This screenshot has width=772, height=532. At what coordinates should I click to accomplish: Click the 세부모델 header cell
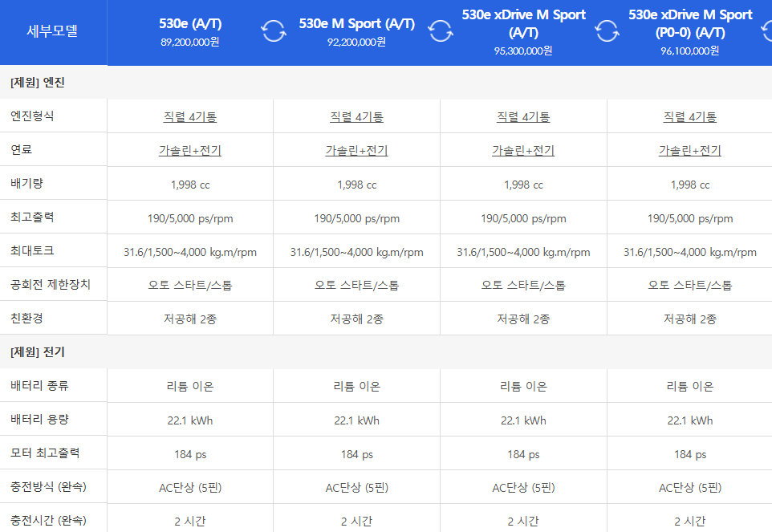pyautogui.click(x=52, y=31)
